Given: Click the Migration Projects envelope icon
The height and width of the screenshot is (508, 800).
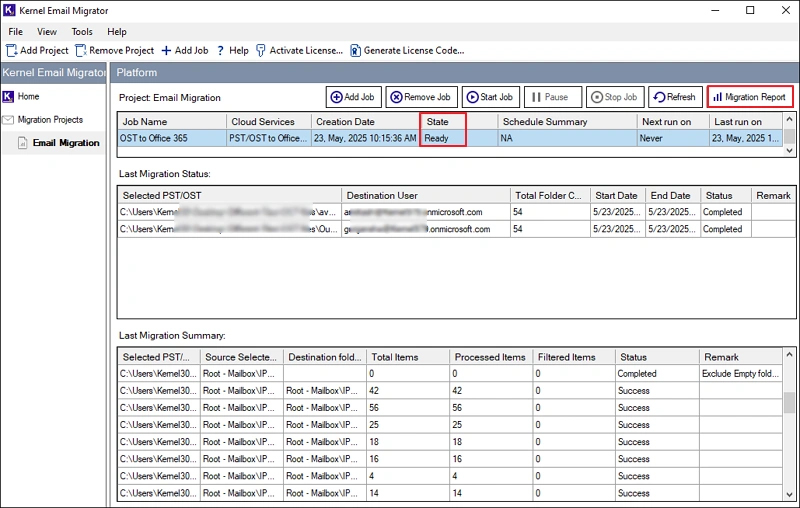Looking at the screenshot, I should pyautogui.click(x=8, y=120).
